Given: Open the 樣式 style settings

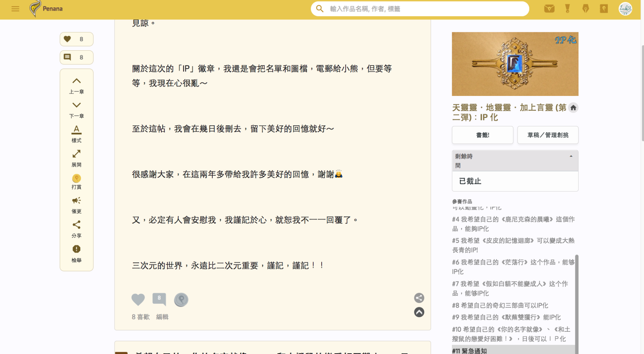Looking at the screenshot, I should pyautogui.click(x=76, y=134).
